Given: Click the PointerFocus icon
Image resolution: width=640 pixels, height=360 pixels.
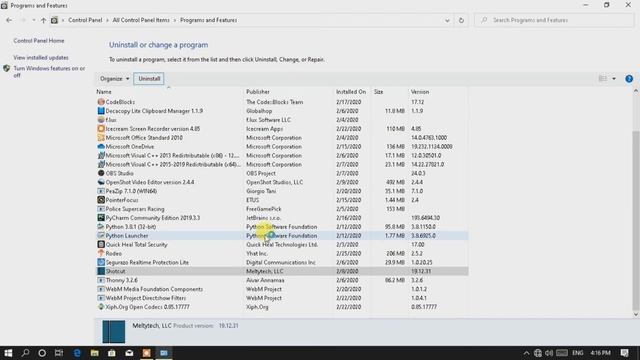Looking at the screenshot, I should click(x=101, y=200).
